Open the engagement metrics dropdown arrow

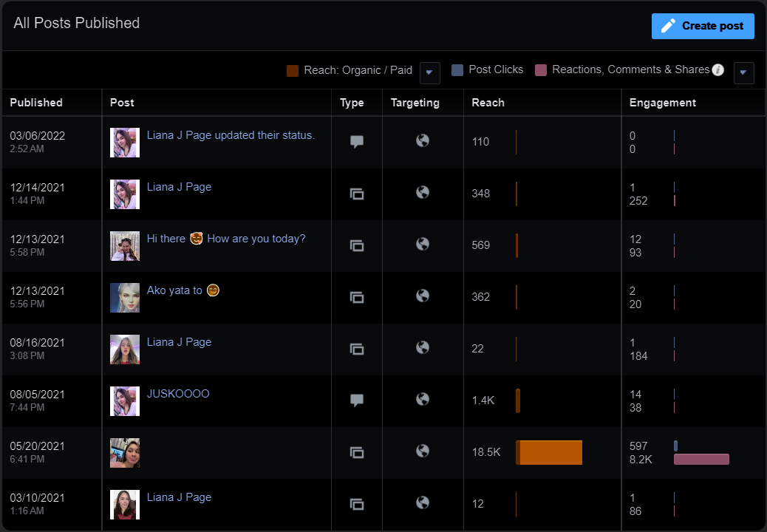[x=743, y=73]
